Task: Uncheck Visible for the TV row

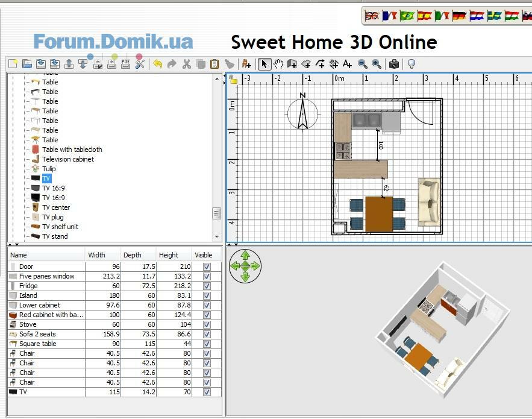Action: [x=207, y=392]
